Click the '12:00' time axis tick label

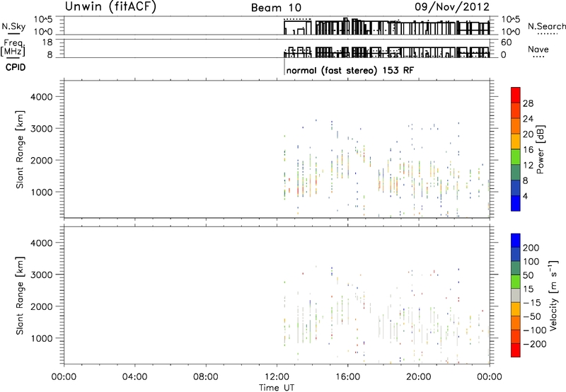(x=277, y=377)
